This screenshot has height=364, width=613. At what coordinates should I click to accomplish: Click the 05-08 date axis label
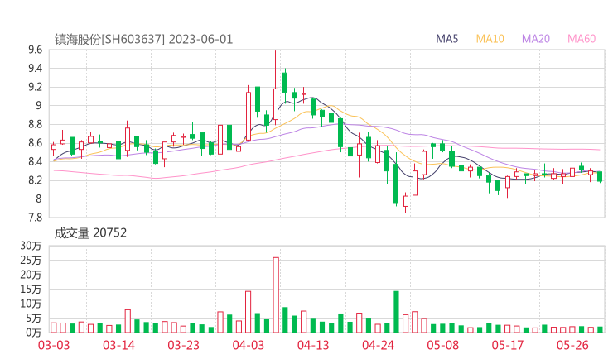[x=442, y=345]
